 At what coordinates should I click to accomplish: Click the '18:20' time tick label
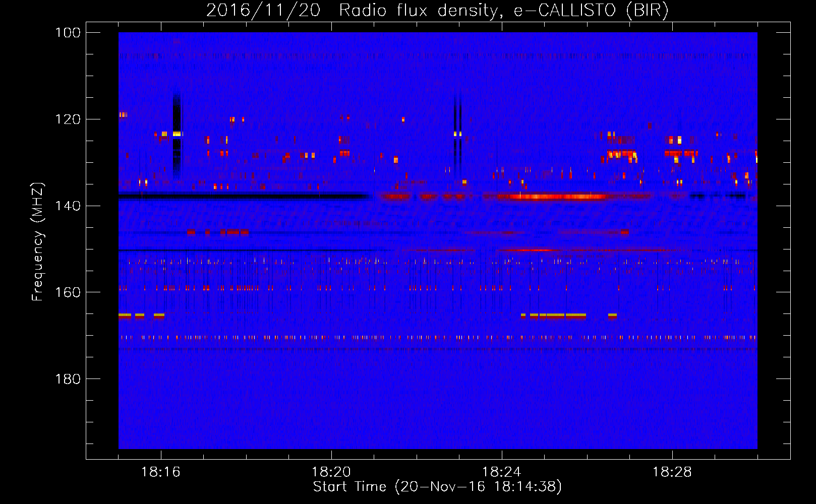pos(331,472)
